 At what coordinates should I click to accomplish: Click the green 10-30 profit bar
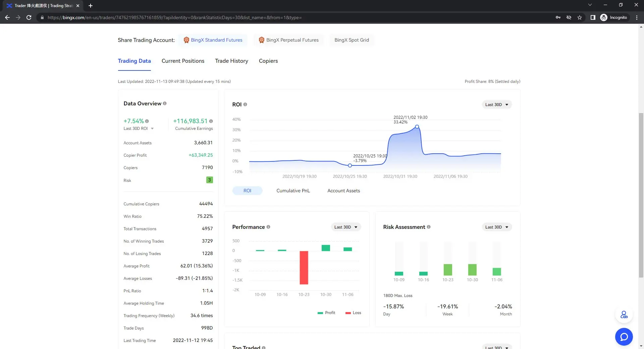point(326,248)
